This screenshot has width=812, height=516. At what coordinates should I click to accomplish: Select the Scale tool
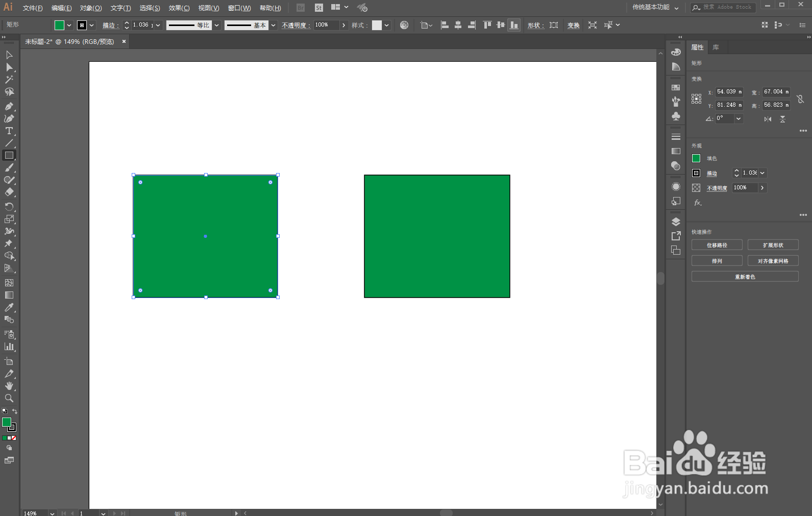tap(9, 219)
